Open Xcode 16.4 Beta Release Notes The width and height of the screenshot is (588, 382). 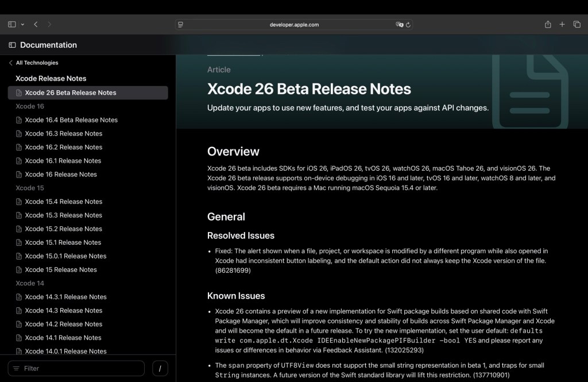pos(71,120)
